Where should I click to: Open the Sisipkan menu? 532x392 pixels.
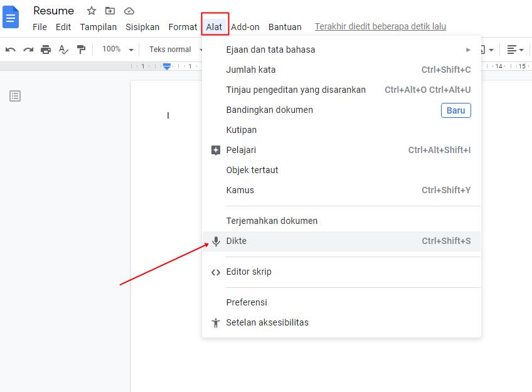click(x=142, y=27)
